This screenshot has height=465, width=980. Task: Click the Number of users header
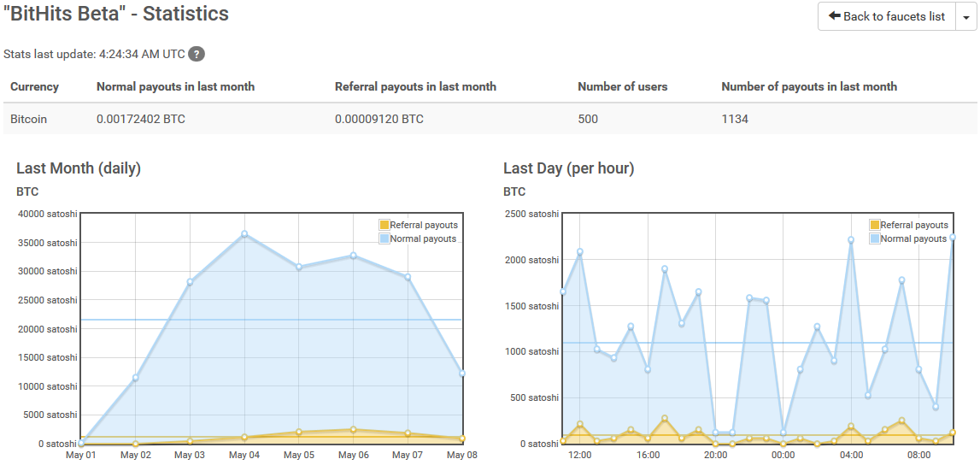pyautogui.click(x=623, y=87)
